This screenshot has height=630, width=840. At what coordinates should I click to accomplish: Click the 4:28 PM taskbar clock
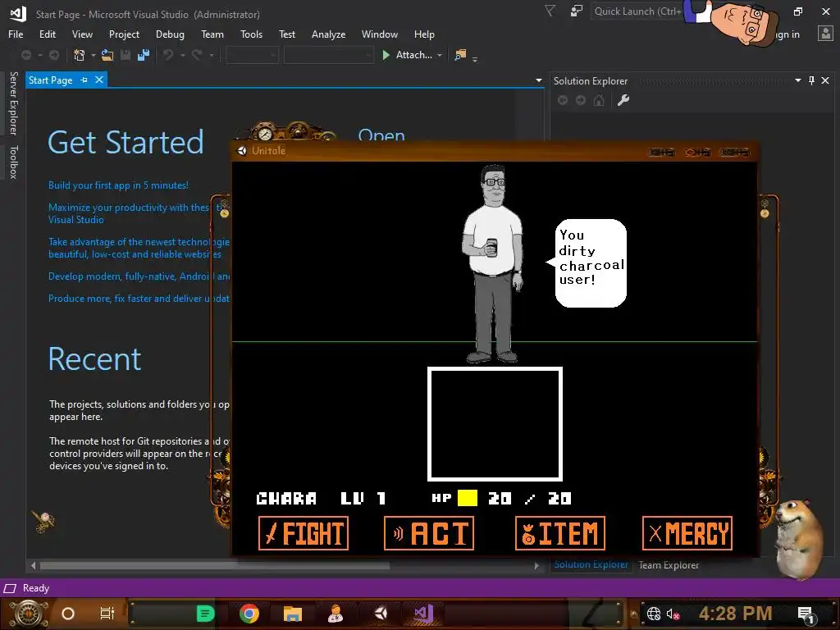pos(735,614)
